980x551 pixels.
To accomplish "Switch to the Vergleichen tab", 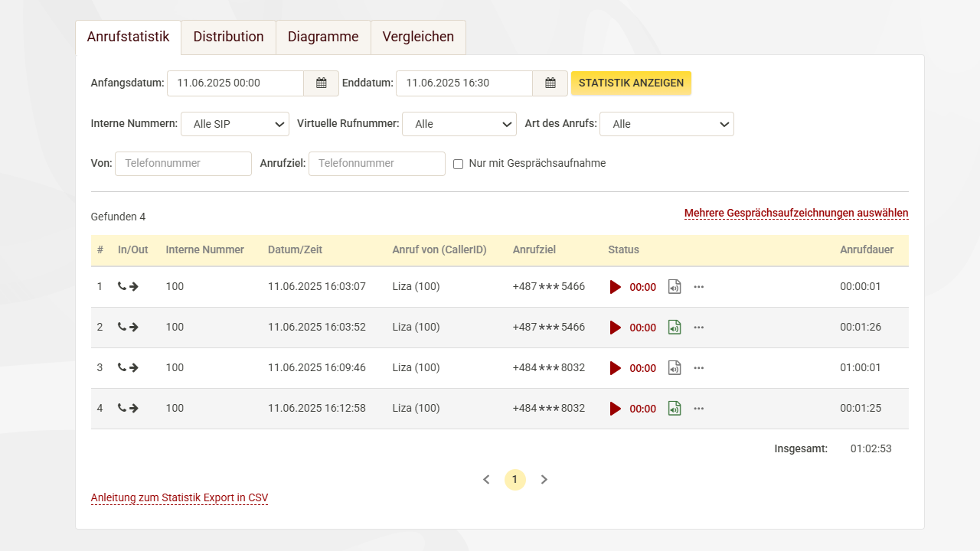I will click(418, 37).
